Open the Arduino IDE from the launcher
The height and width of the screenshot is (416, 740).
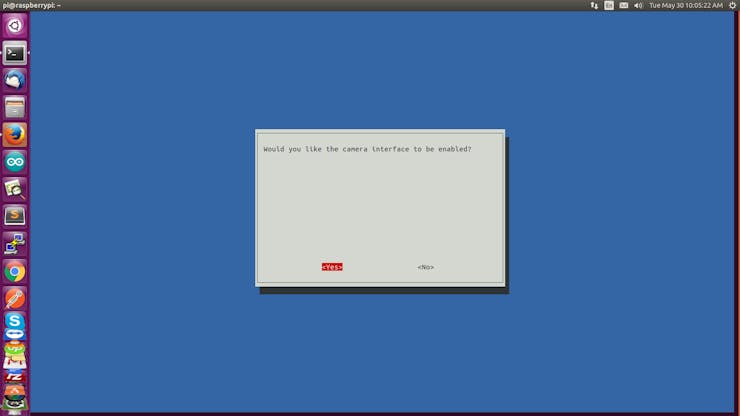point(15,162)
